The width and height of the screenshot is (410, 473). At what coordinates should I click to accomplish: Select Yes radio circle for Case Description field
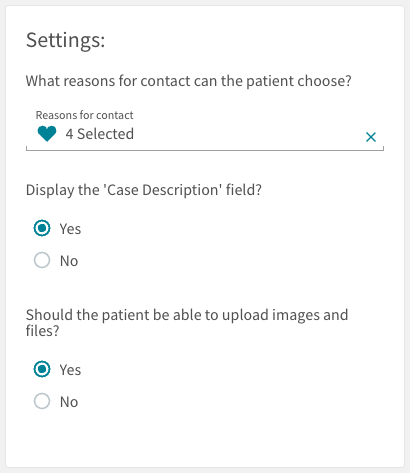[x=42, y=228]
